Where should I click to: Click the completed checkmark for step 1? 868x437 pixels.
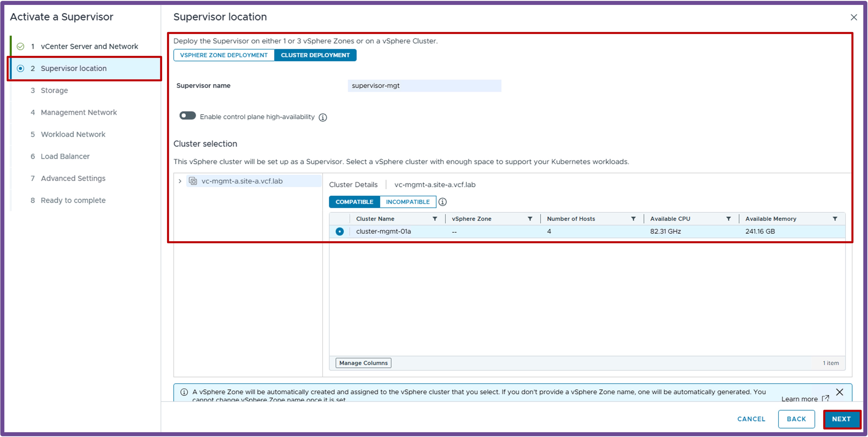tap(21, 46)
